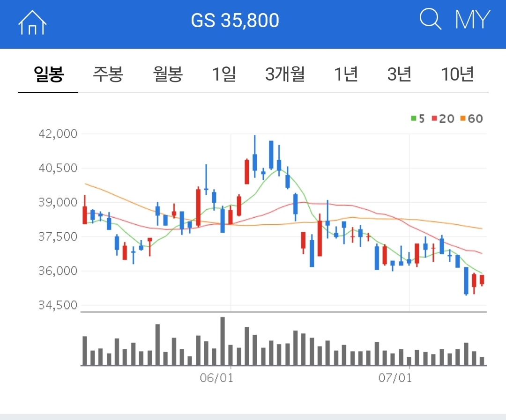Open the MY page
Screen dimensions: 506x420
pyautogui.click(x=473, y=19)
